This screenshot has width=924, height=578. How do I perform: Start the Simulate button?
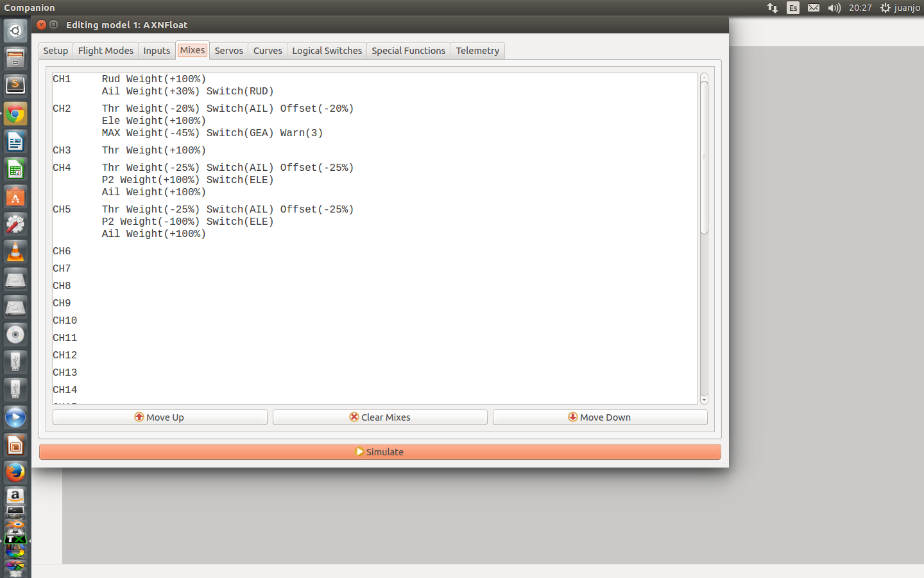380,452
